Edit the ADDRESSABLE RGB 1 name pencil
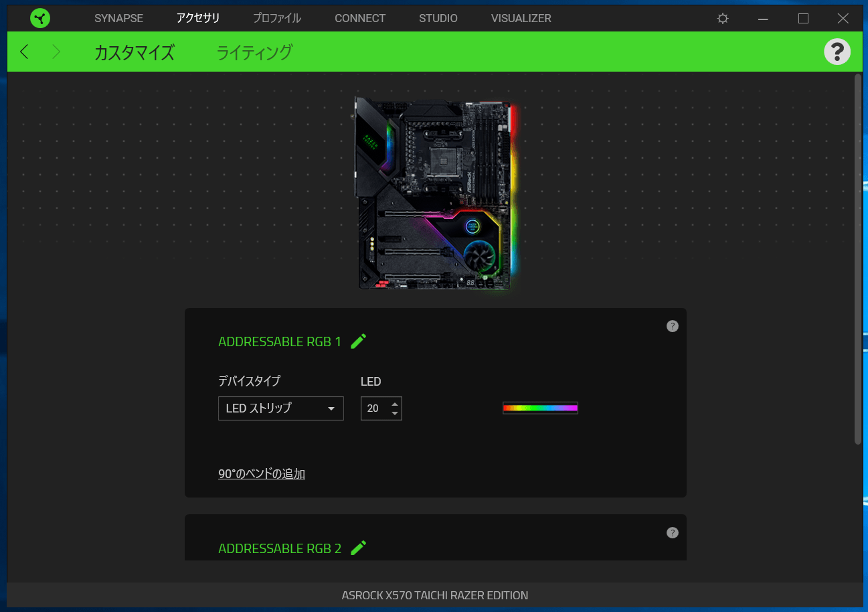The width and height of the screenshot is (868, 612). (359, 341)
